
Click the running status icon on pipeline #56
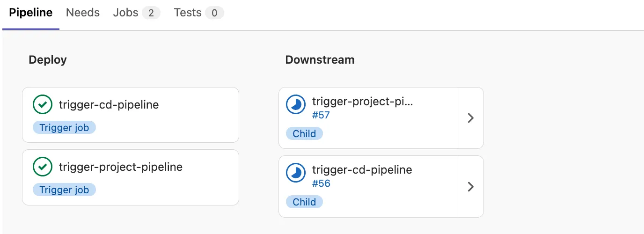(x=296, y=173)
